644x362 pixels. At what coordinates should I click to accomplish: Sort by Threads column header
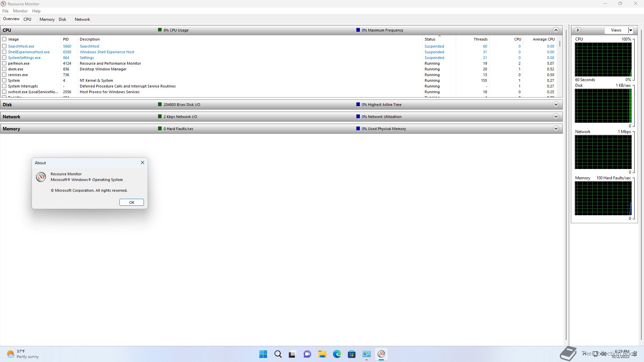pyautogui.click(x=473, y=39)
